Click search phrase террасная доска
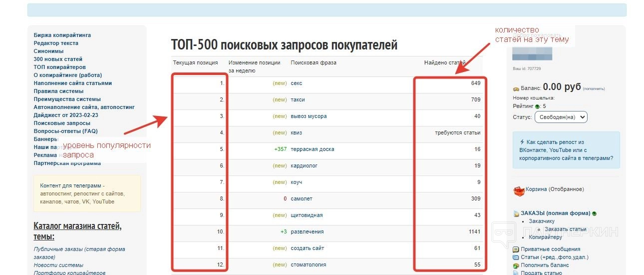The width and height of the screenshot is (644, 275). (x=313, y=149)
